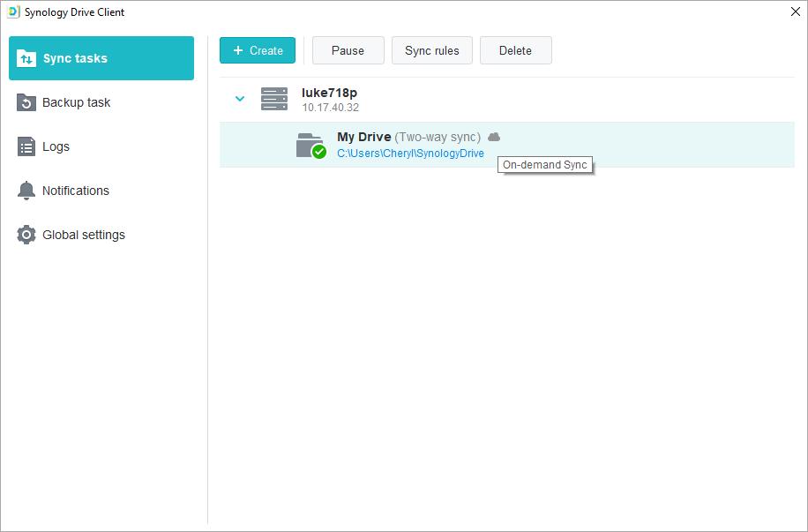
Task: Delete the selected sync task
Action: click(516, 50)
